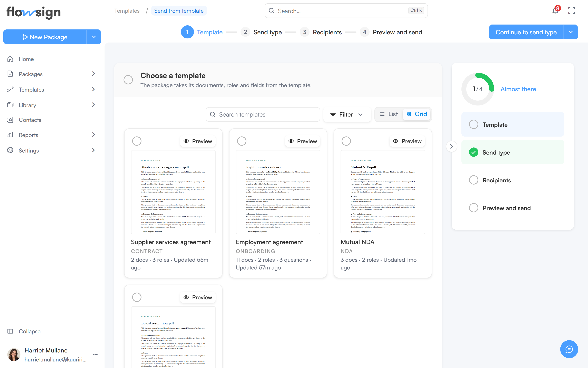Click the green Send type checkmark icon

[x=473, y=152]
